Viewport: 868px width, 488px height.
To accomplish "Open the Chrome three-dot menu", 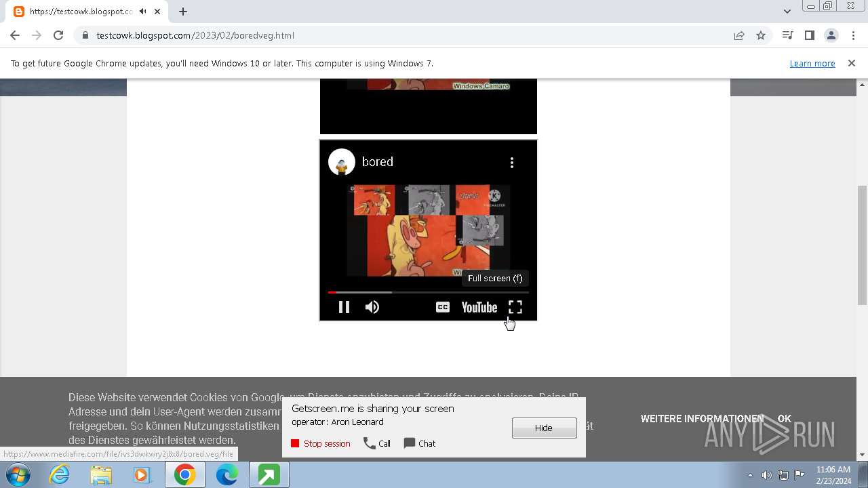I will click(x=852, y=35).
